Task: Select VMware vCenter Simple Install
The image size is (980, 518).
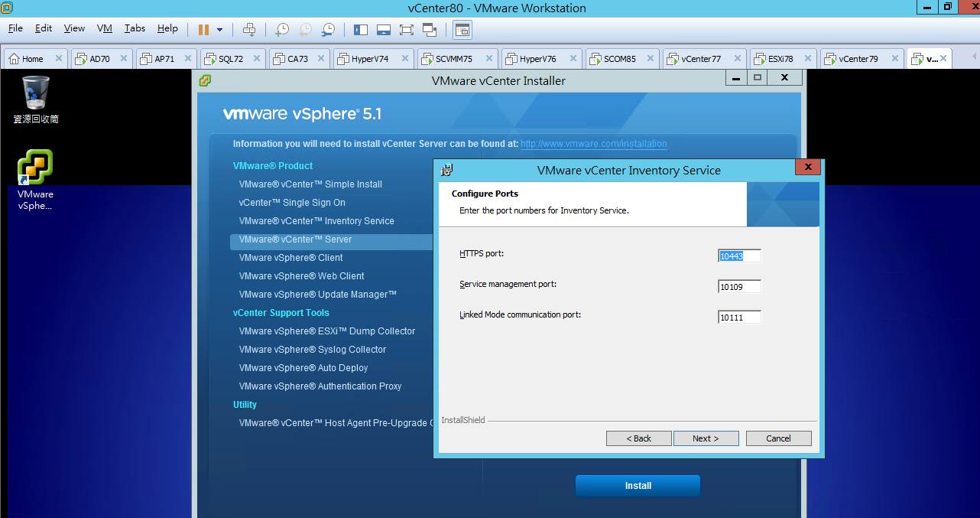Action: (x=310, y=184)
